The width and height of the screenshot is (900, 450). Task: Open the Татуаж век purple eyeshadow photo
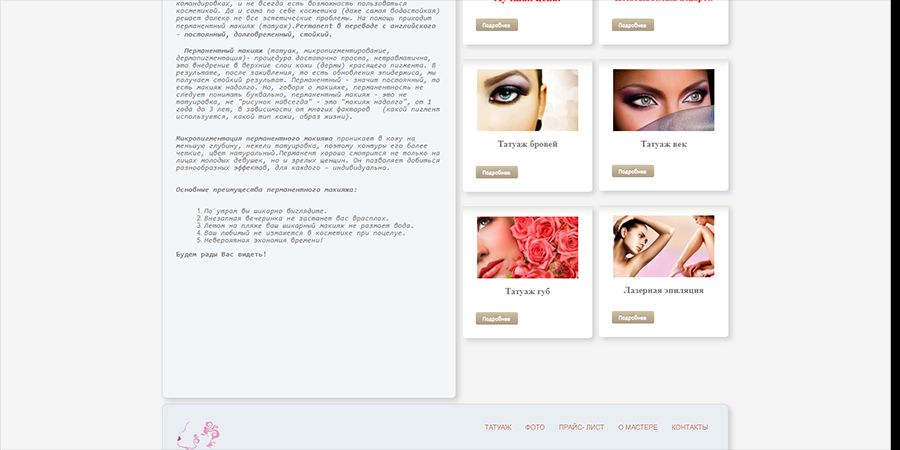(663, 100)
